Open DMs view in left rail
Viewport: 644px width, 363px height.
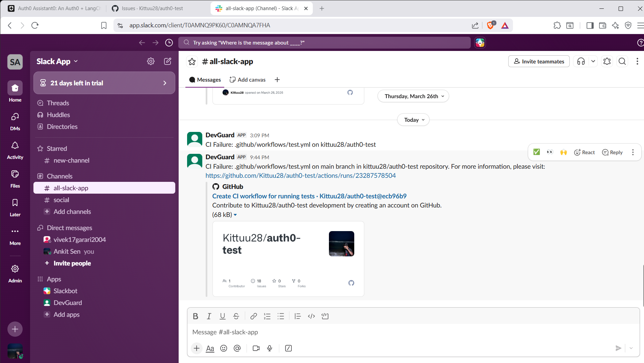(x=15, y=121)
